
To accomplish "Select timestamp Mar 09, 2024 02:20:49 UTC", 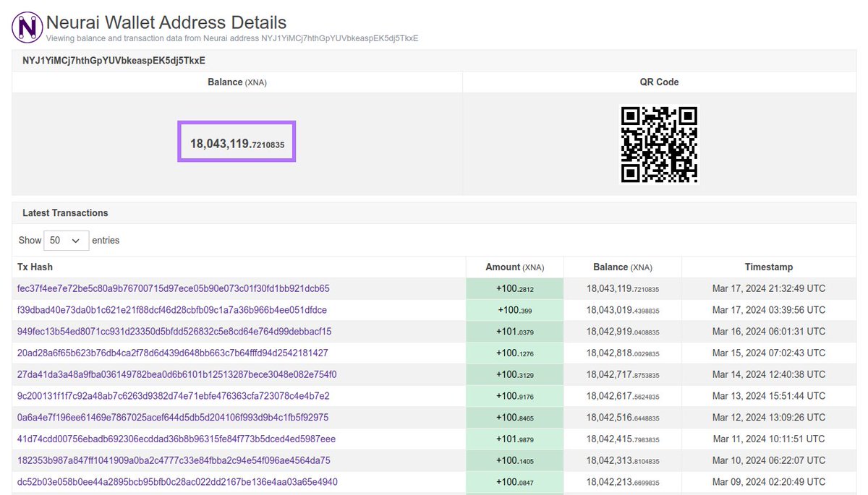I will 769,482.
